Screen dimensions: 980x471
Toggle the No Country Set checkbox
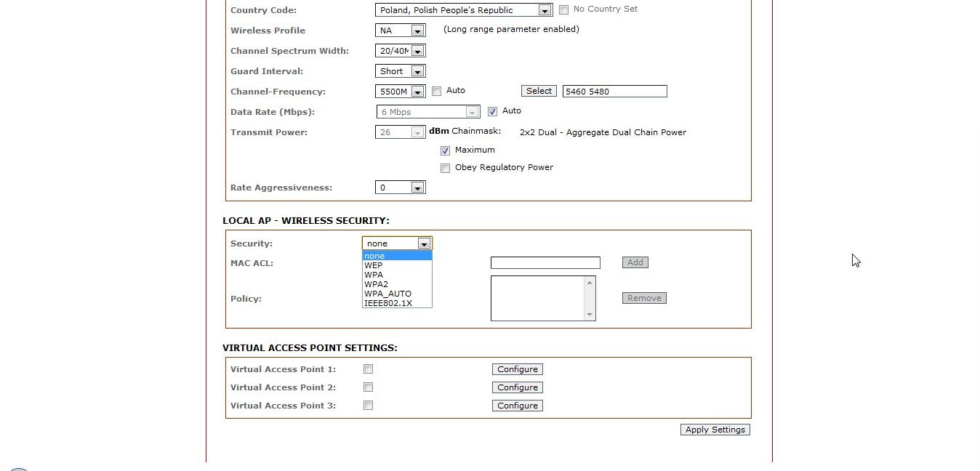click(x=564, y=9)
